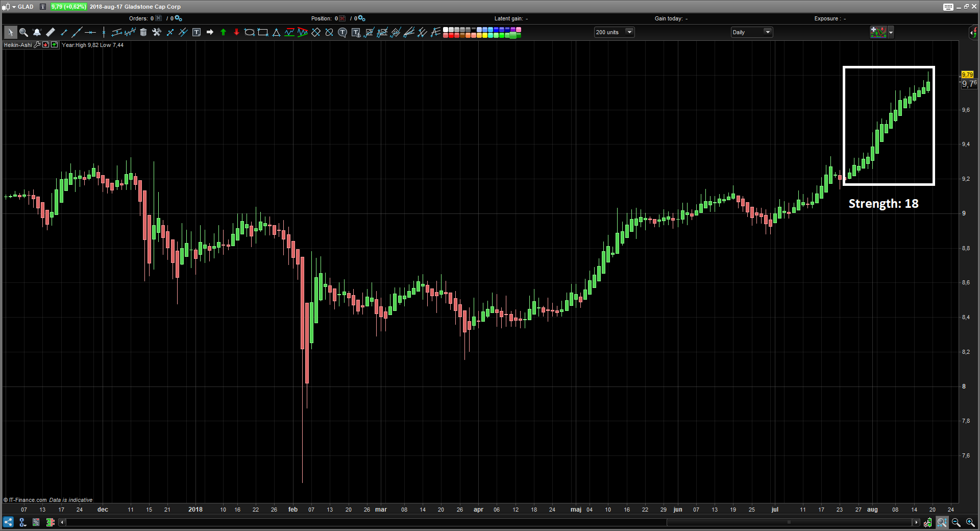The width and height of the screenshot is (980, 531).
Task: Select the anchored text T tool
Action: pos(356,32)
